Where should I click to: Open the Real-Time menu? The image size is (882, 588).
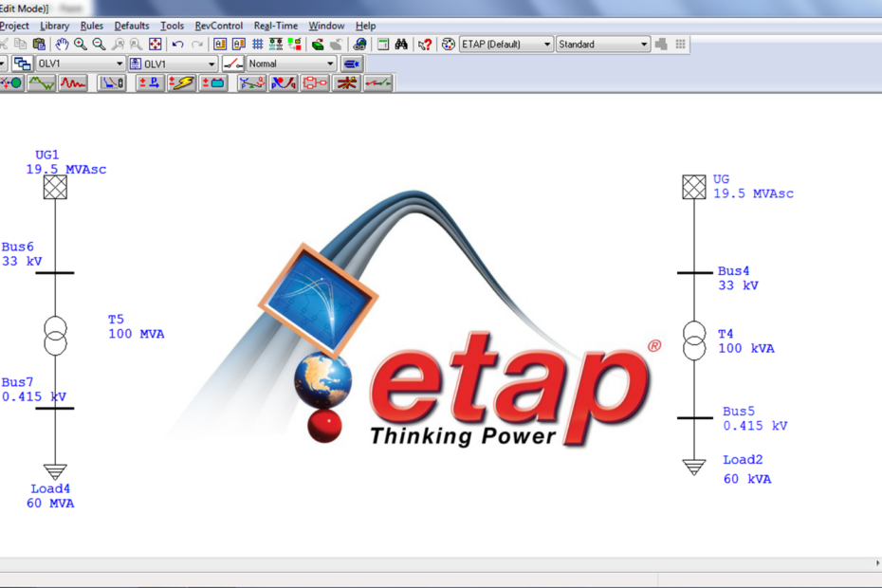pos(276,26)
